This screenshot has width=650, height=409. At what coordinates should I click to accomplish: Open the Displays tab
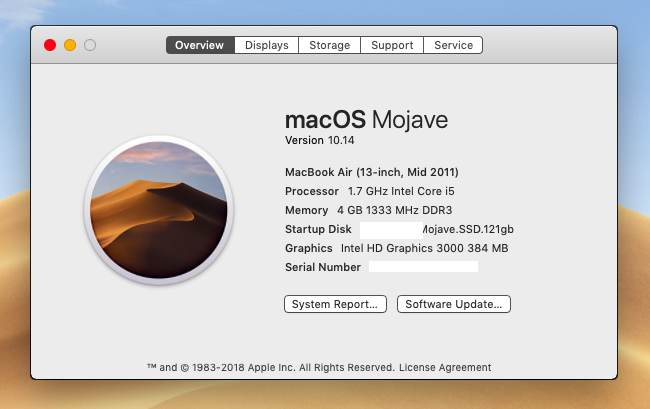[x=267, y=45]
